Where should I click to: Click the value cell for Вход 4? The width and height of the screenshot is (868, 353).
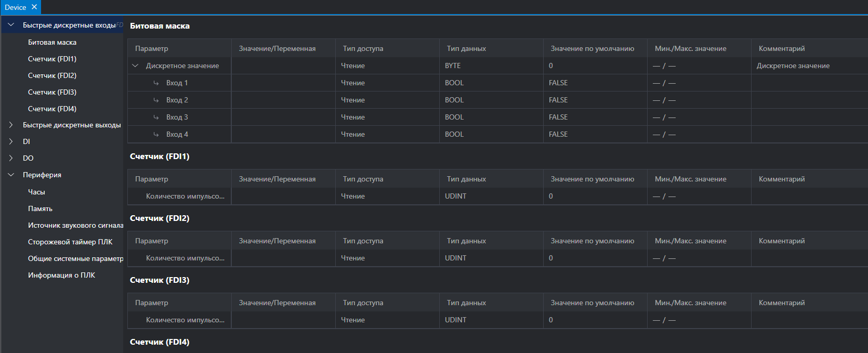[x=283, y=134]
